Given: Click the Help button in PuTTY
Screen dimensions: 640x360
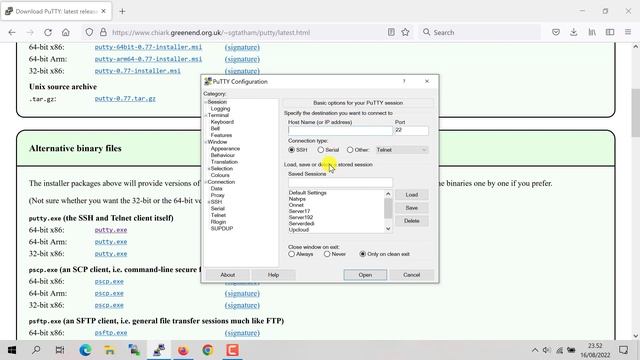Looking at the screenshot, I should [273, 275].
